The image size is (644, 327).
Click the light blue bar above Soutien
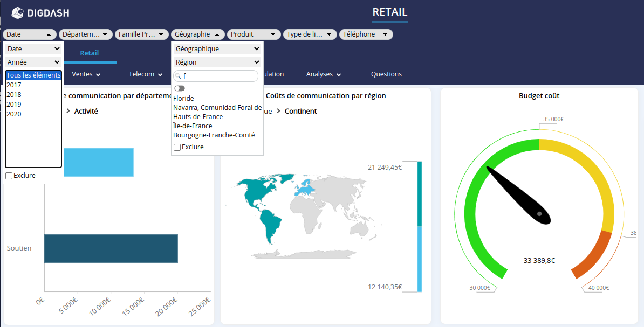99,163
